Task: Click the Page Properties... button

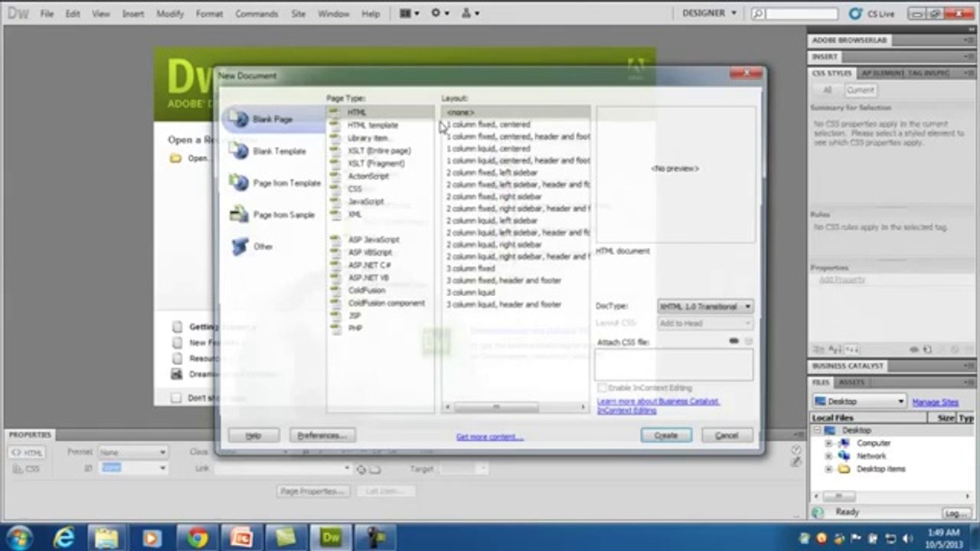Action: click(313, 491)
